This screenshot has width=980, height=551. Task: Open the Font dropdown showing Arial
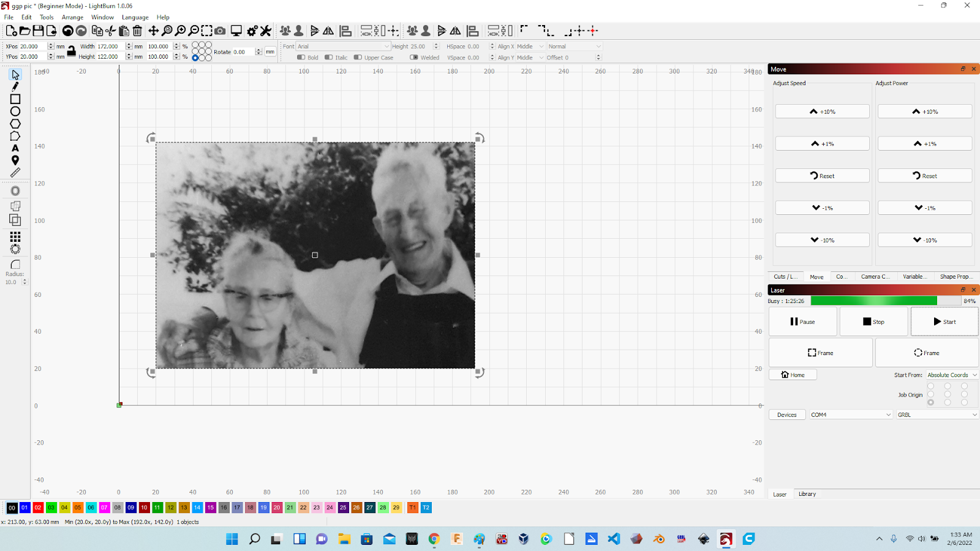[343, 47]
